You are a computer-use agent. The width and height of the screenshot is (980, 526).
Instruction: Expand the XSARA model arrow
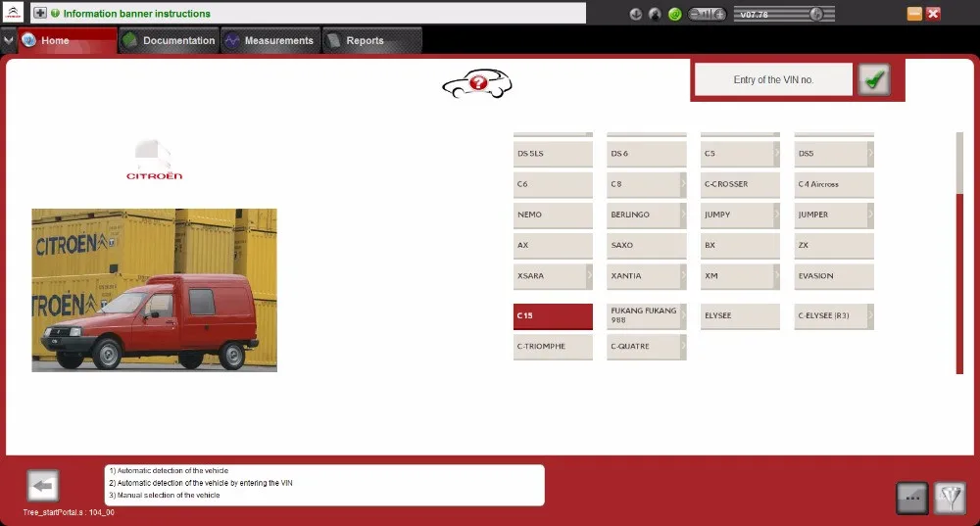589,276
